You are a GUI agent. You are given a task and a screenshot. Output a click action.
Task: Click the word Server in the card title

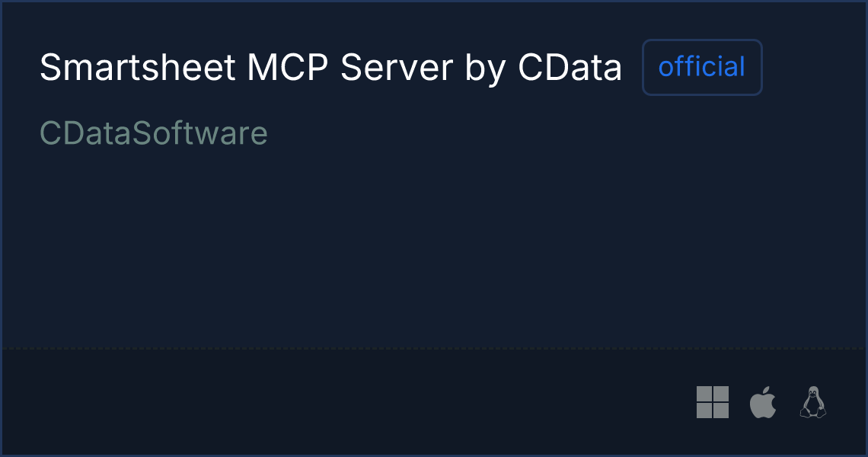point(397,68)
